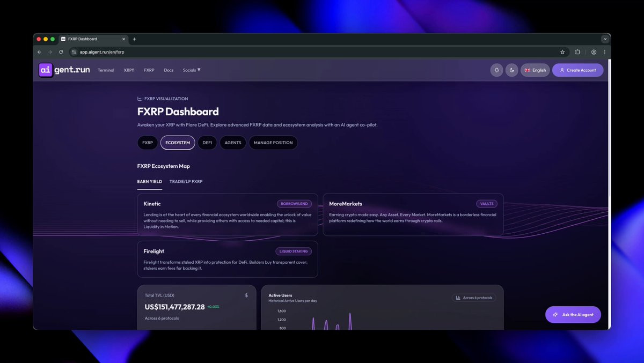Open the Docs nav link
Screen dimensions: 644x363
[169, 70]
